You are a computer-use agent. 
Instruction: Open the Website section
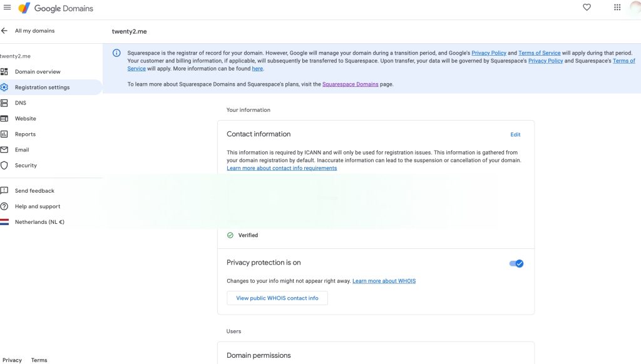pyautogui.click(x=25, y=118)
